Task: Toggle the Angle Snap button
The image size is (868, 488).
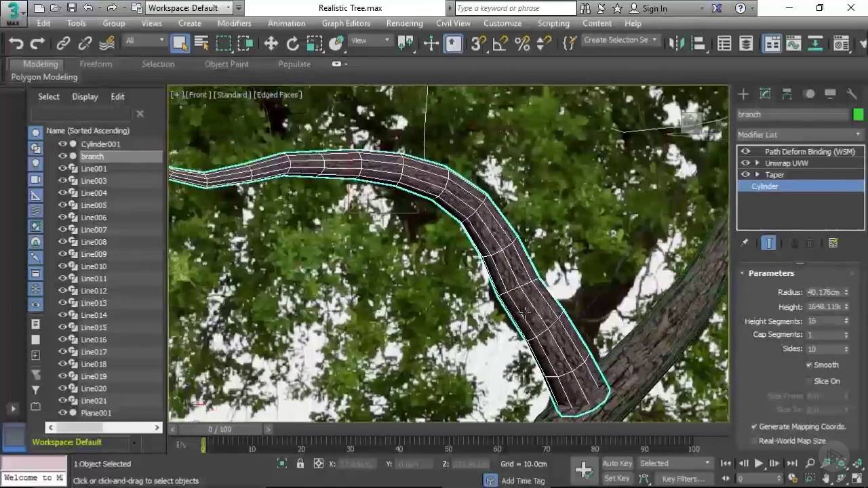Action: click(x=500, y=43)
